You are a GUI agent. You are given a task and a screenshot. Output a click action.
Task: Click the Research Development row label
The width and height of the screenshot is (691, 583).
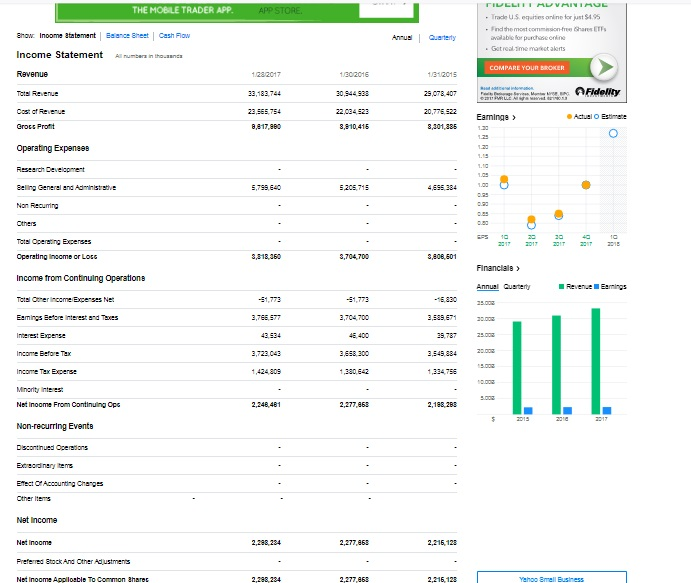(x=50, y=169)
